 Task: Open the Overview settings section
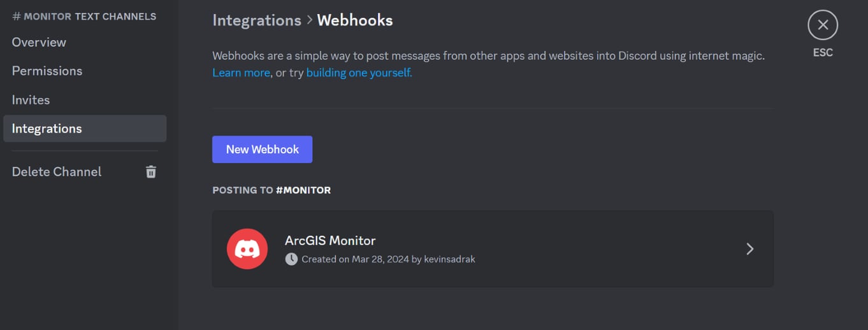click(39, 42)
